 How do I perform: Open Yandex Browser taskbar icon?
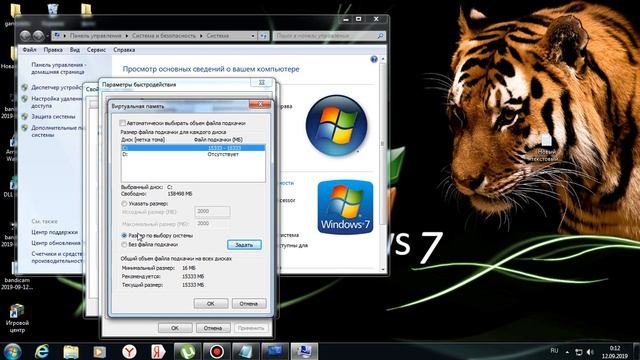(129, 351)
